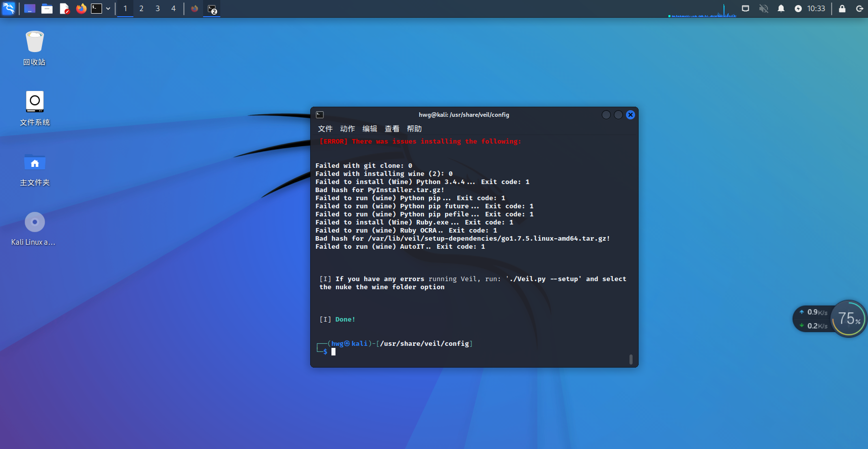
Task: Select the 文件系统 desktop icon
Action: (34, 108)
